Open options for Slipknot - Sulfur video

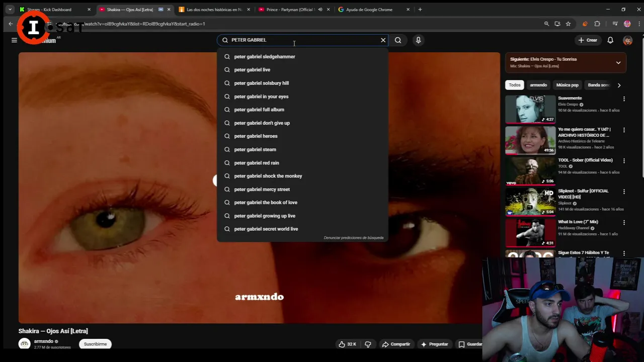coord(624,192)
